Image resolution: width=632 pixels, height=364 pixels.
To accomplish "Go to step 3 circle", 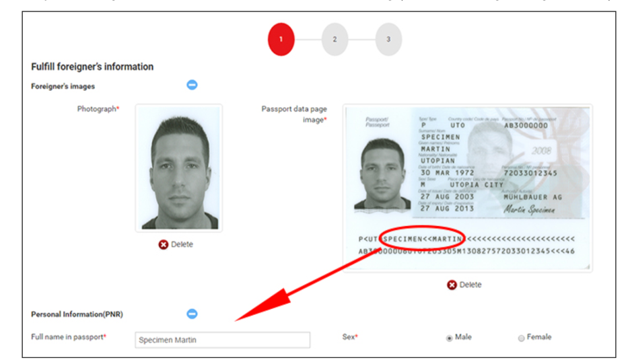I will (x=388, y=40).
